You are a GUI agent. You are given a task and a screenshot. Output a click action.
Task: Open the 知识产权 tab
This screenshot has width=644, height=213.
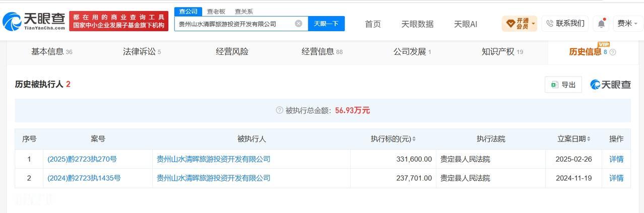(x=502, y=51)
